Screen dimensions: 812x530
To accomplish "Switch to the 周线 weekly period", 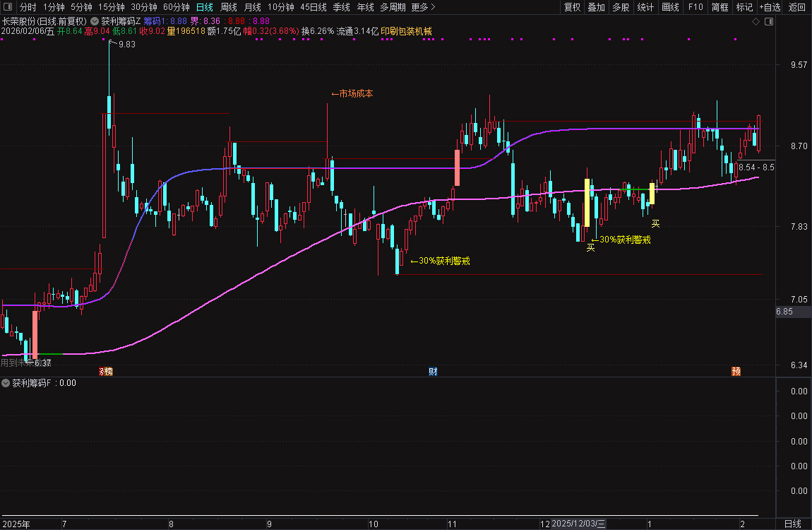I will click(x=229, y=7).
